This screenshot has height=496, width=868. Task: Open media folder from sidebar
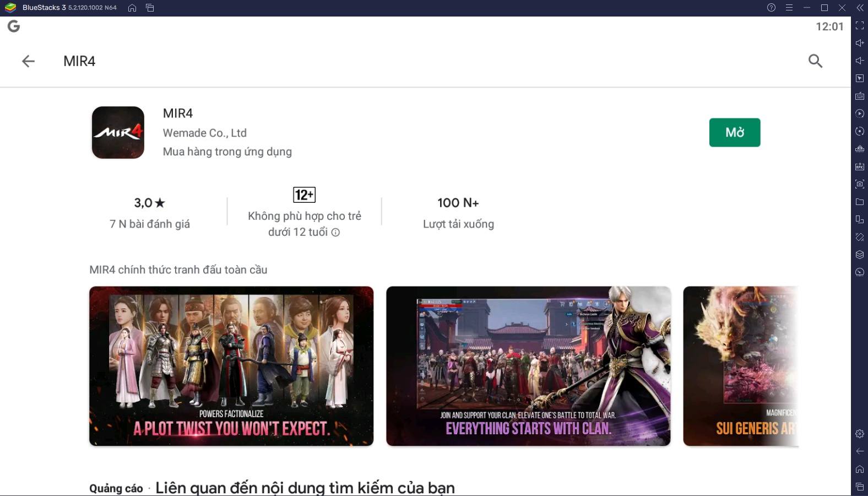tap(860, 202)
